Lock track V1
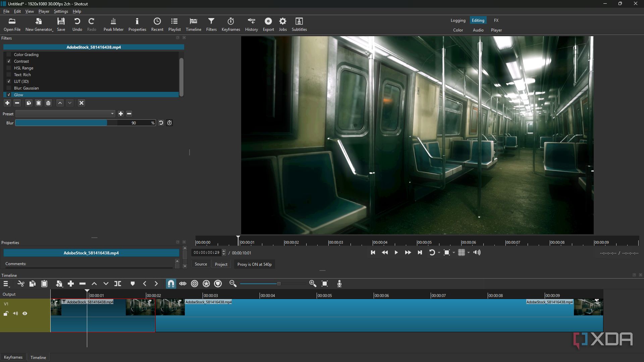The width and height of the screenshot is (644, 362). click(x=6, y=313)
